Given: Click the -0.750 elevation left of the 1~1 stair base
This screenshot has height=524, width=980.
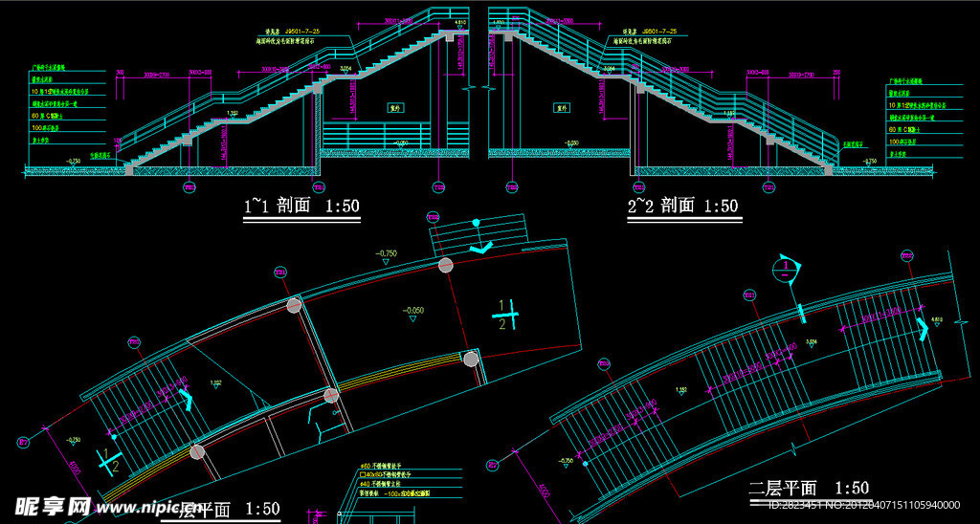Looking at the screenshot, I should pos(75,162).
